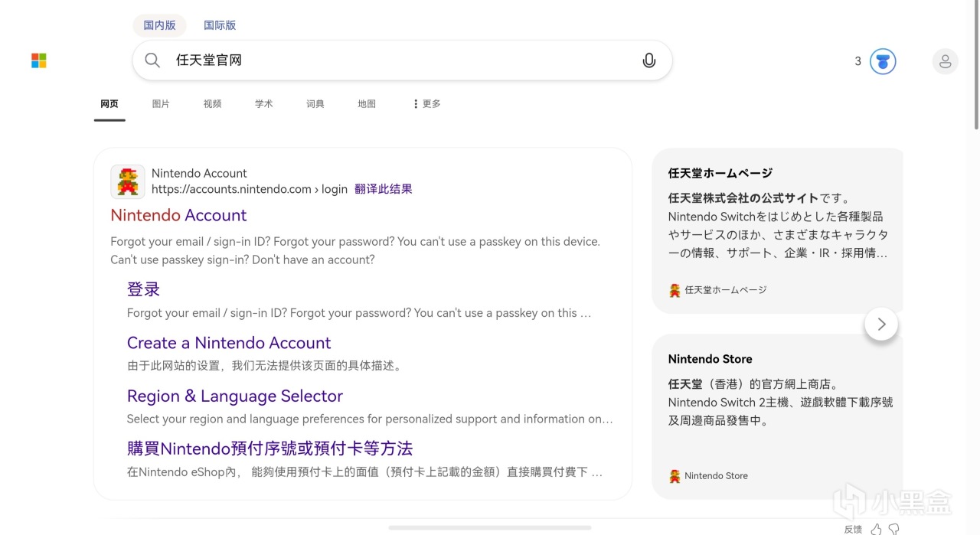Click the search magnifier icon
This screenshot has width=980, height=535.
pos(152,60)
